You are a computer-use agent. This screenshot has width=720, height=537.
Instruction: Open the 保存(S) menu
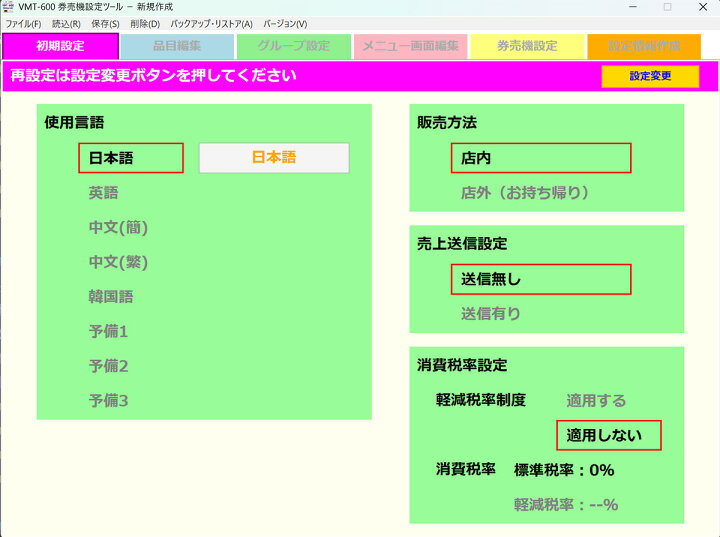tap(105, 24)
